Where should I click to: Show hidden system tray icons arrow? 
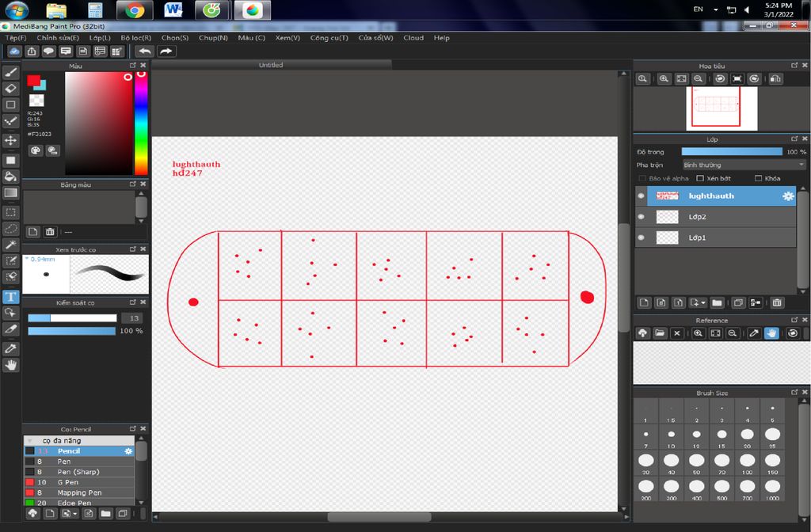coord(715,9)
